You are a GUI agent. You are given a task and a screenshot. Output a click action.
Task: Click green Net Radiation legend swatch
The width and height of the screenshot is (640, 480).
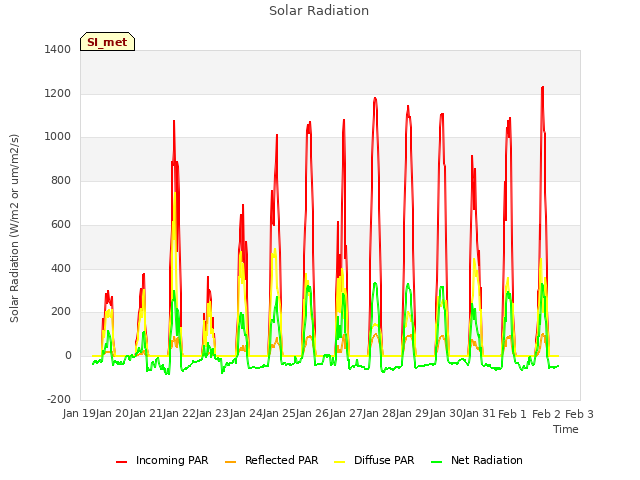(x=437, y=462)
